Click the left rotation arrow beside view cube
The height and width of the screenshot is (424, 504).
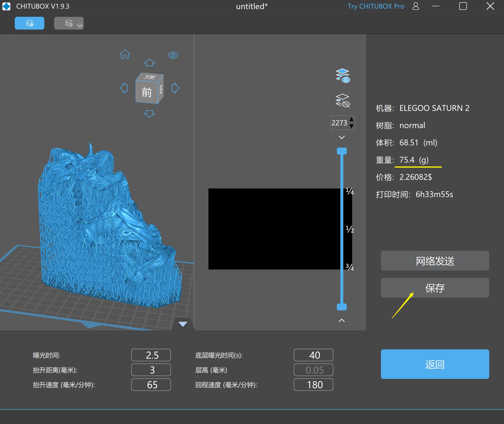click(x=124, y=88)
